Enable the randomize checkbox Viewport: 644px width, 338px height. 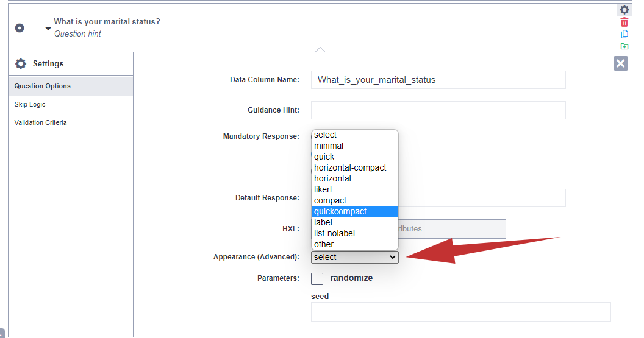tap(317, 278)
